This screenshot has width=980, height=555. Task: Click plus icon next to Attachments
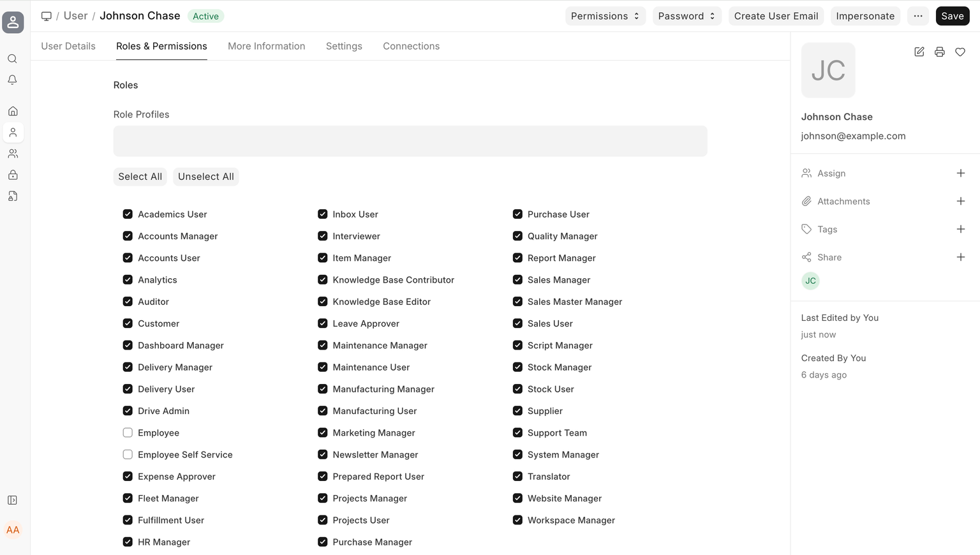click(960, 202)
